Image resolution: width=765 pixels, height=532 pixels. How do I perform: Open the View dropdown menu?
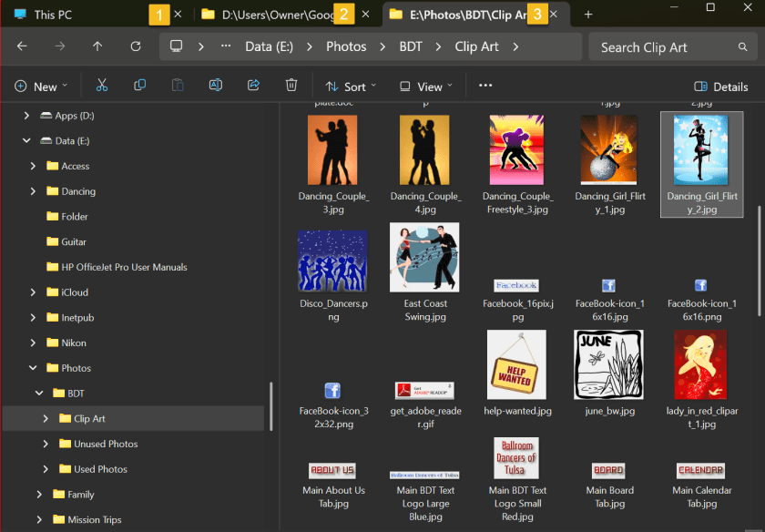426,87
